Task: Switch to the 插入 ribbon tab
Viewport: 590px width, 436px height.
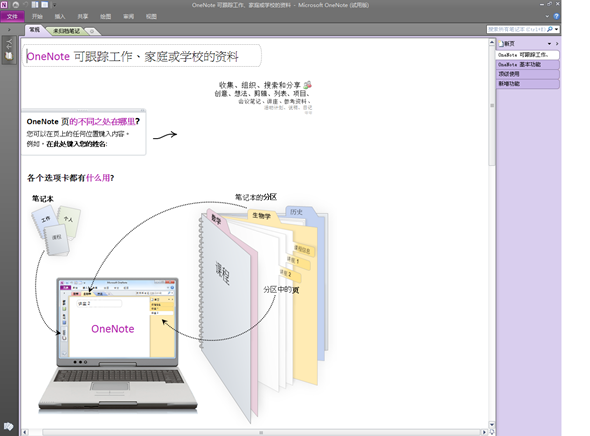Action: (60, 17)
